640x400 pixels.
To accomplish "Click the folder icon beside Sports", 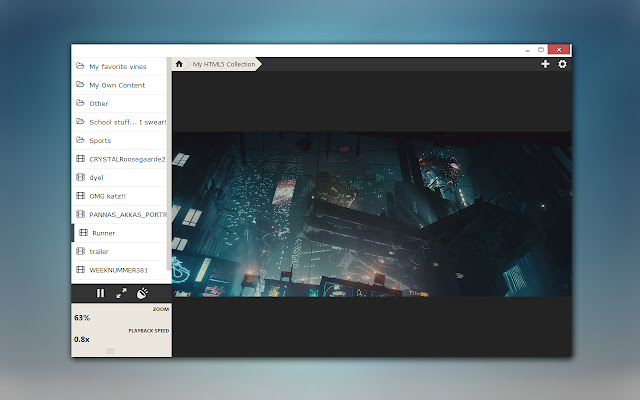I will point(80,140).
